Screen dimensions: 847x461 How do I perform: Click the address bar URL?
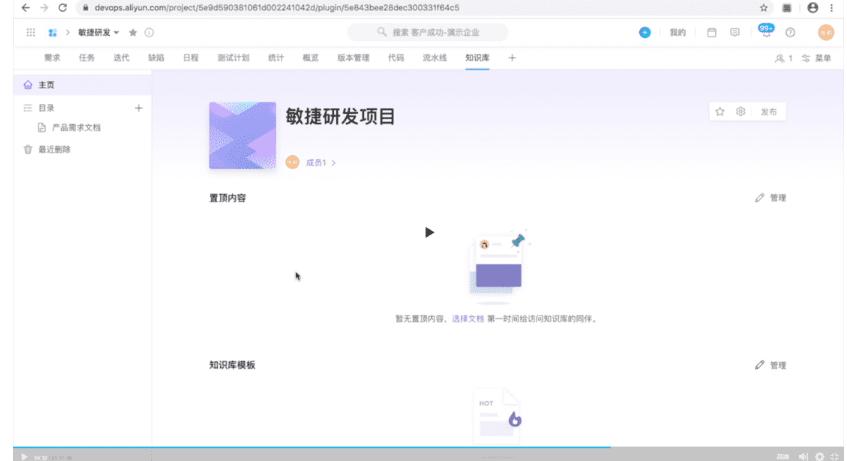click(x=277, y=8)
